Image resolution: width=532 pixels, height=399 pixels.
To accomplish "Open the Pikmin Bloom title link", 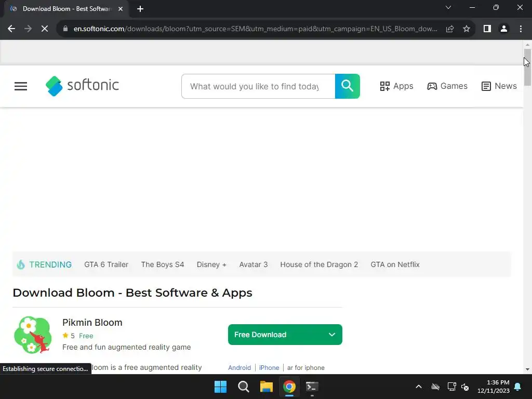I will point(92,322).
